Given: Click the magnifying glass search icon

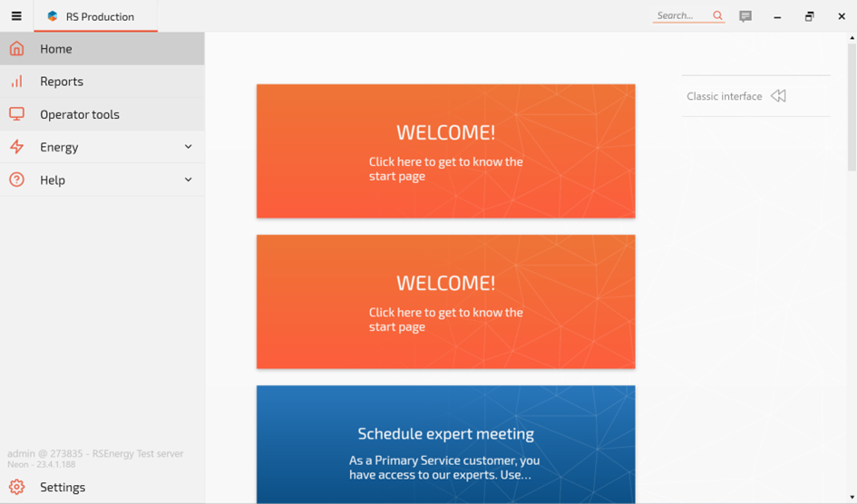Looking at the screenshot, I should (717, 15).
